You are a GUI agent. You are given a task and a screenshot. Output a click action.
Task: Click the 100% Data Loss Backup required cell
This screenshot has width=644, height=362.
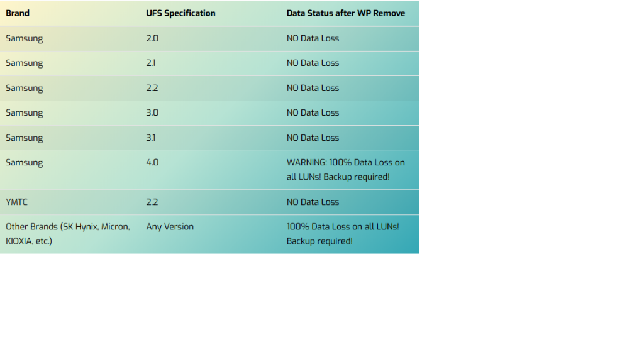click(x=343, y=234)
